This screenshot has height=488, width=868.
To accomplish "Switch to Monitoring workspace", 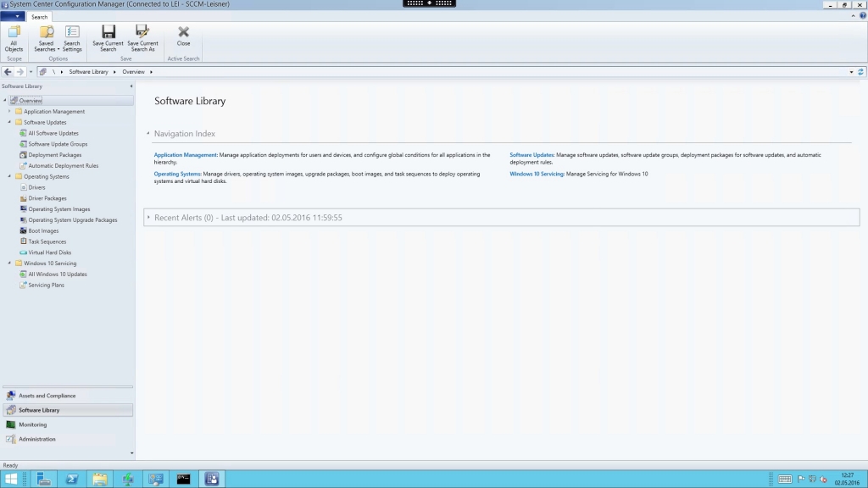I will pyautogui.click(x=68, y=424).
